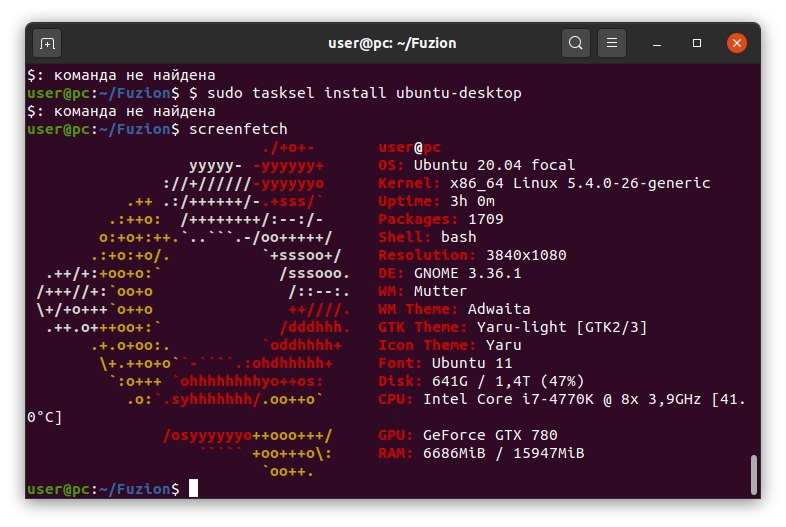Click RAM value '6686MiB / 15947MiB'
This screenshot has height=527, width=786.
503,453
